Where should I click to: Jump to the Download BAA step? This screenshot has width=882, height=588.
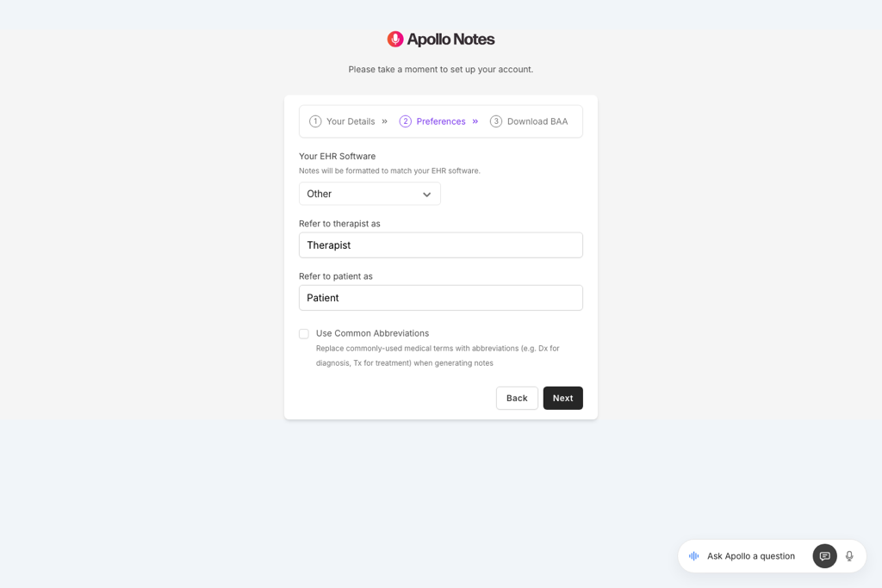(529, 121)
